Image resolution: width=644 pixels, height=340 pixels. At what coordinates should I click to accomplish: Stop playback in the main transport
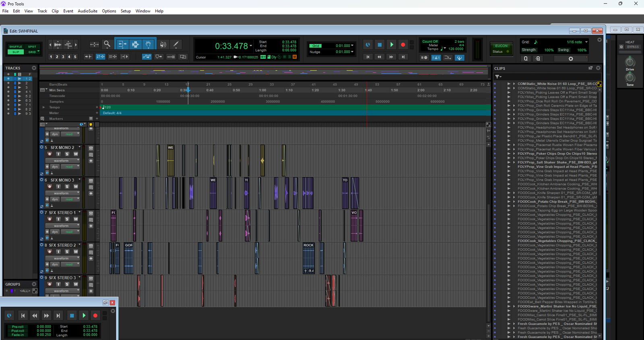(x=380, y=45)
